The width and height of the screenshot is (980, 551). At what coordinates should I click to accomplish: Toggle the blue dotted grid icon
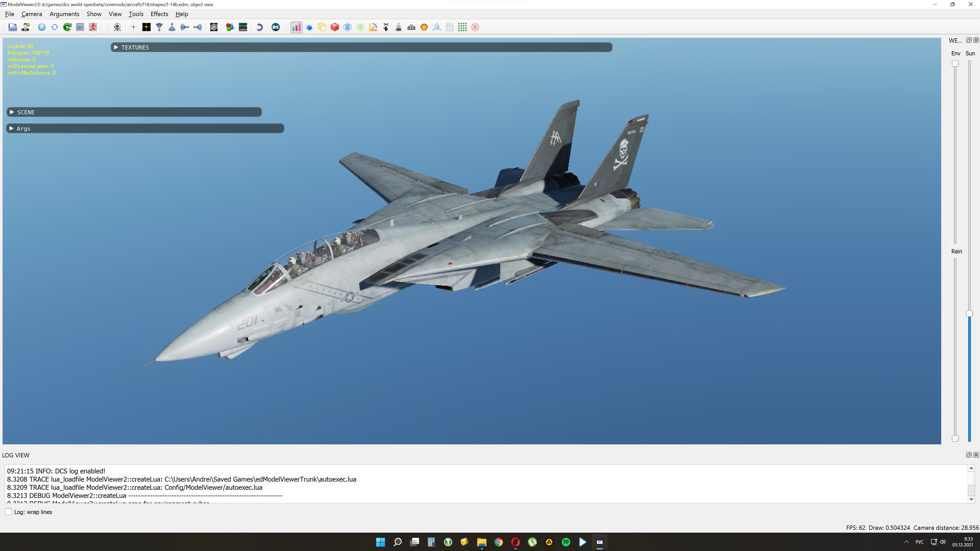tap(450, 27)
